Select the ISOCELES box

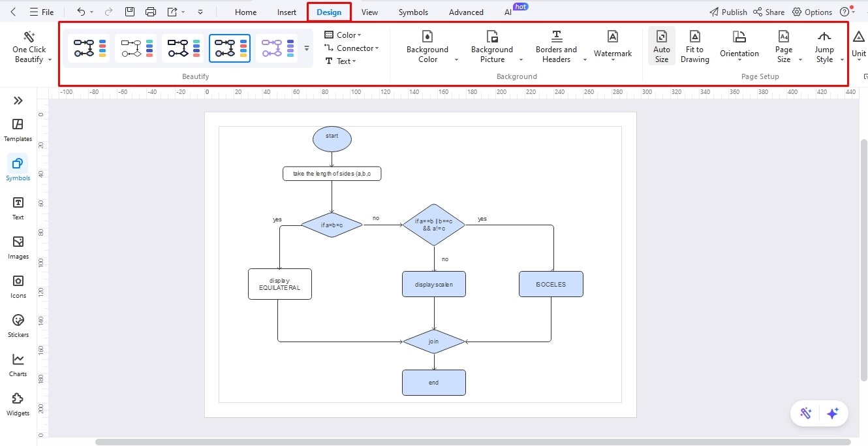click(551, 284)
